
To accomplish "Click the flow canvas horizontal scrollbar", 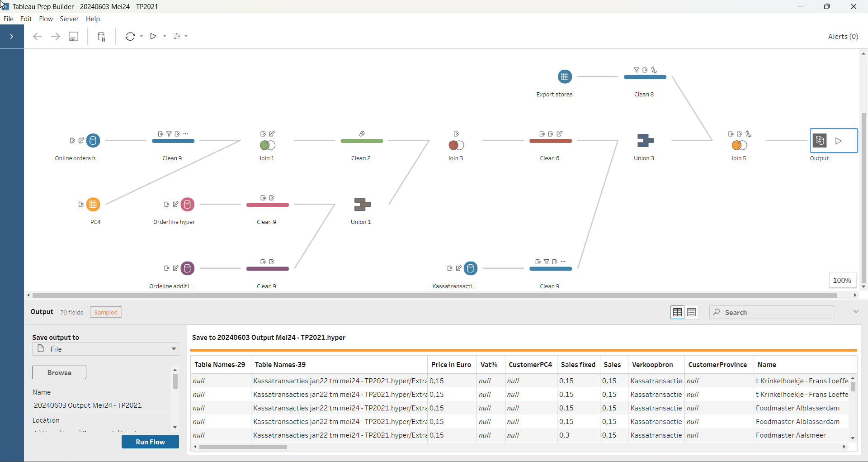I will click(434, 295).
